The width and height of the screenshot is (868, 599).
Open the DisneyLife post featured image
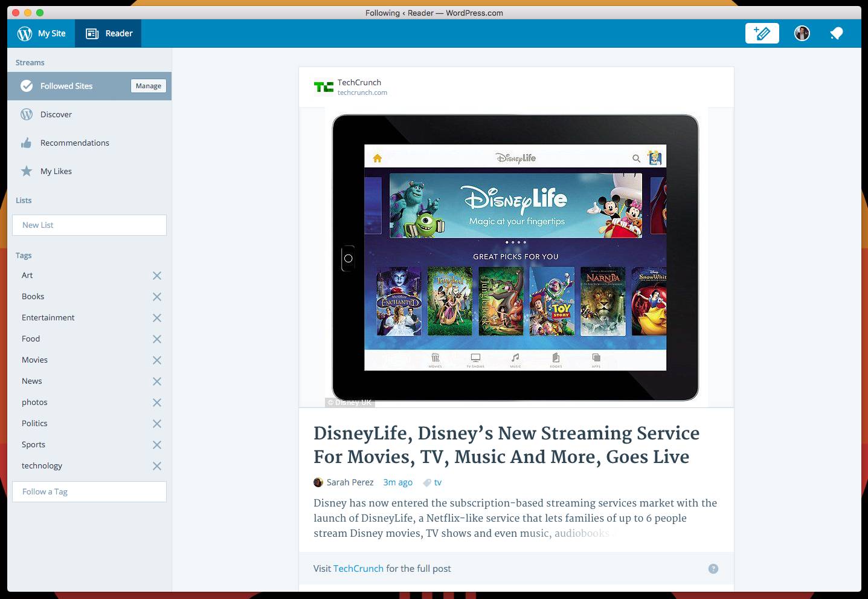[515, 257]
